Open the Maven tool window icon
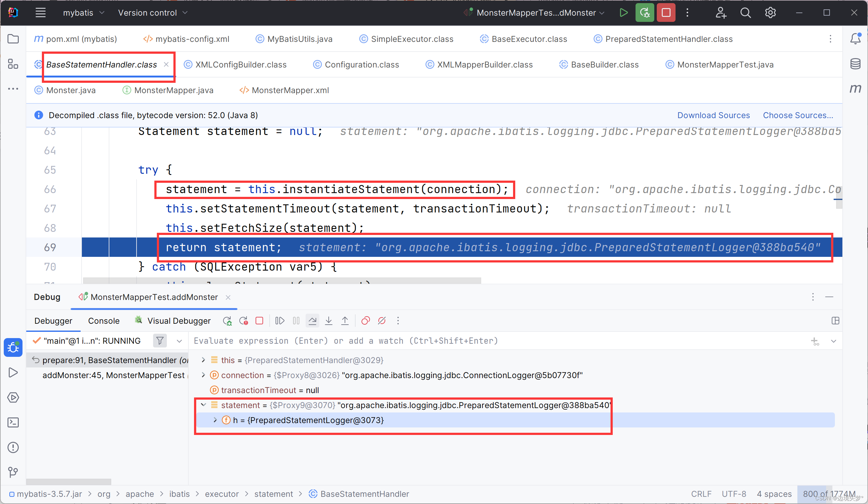 coord(855,89)
